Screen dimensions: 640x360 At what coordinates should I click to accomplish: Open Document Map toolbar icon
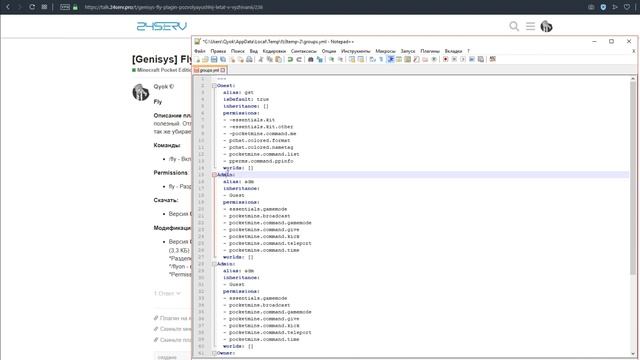[x=407, y=60]
